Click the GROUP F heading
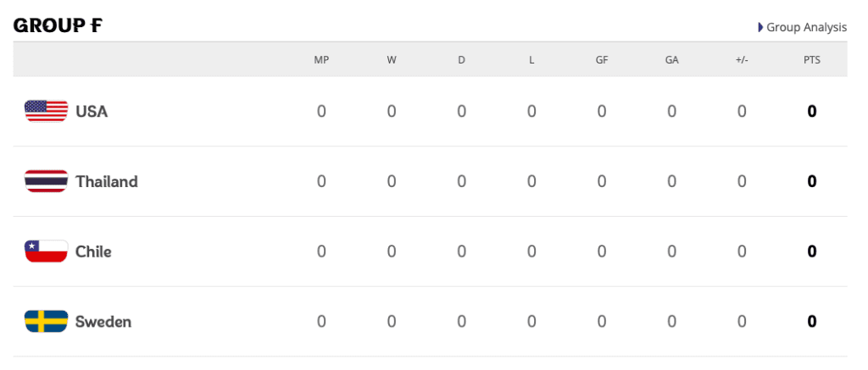Viewport: 868px width, 370px height. pos(58,25)
